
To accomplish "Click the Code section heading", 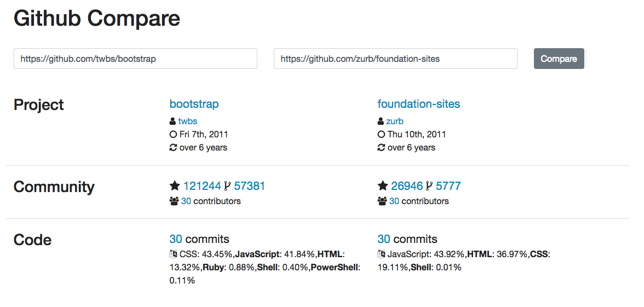I will [x=32, y=240].
